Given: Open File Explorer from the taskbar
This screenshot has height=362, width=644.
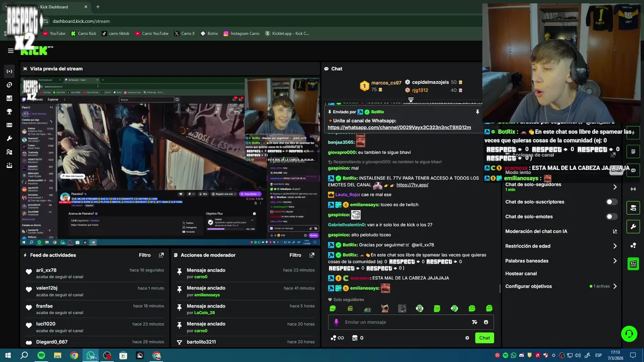Looking at the screenshot, I should pyautogui.click(x=57, y=355).
